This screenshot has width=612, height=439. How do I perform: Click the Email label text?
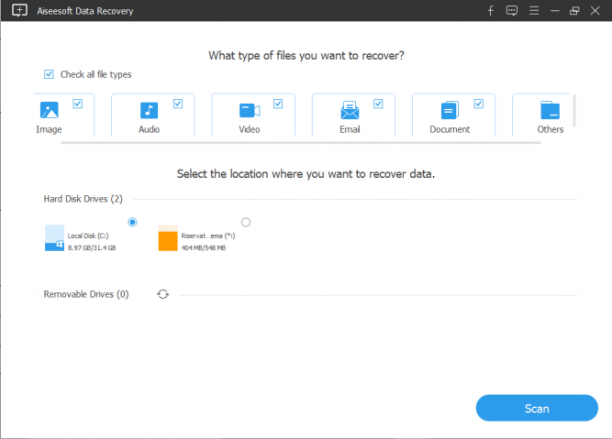coord(350,129)
